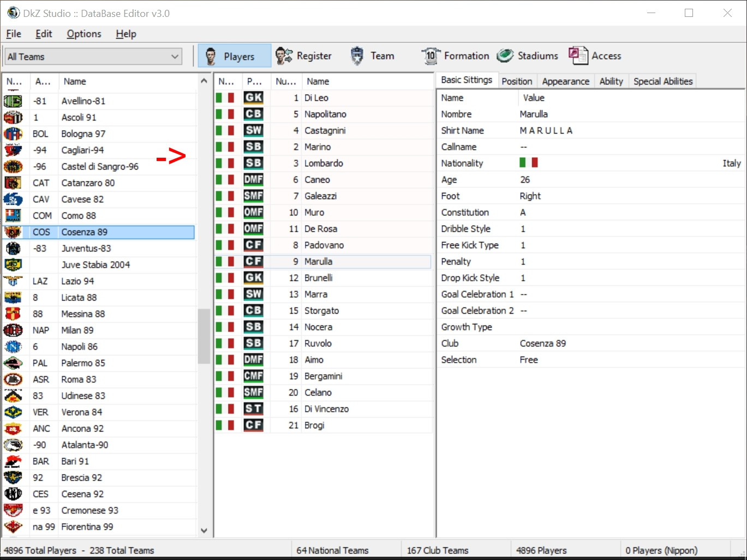Sort team list by abbreviation column header
The width and height of the screenshot is (747, 560).
pos(44,81)
